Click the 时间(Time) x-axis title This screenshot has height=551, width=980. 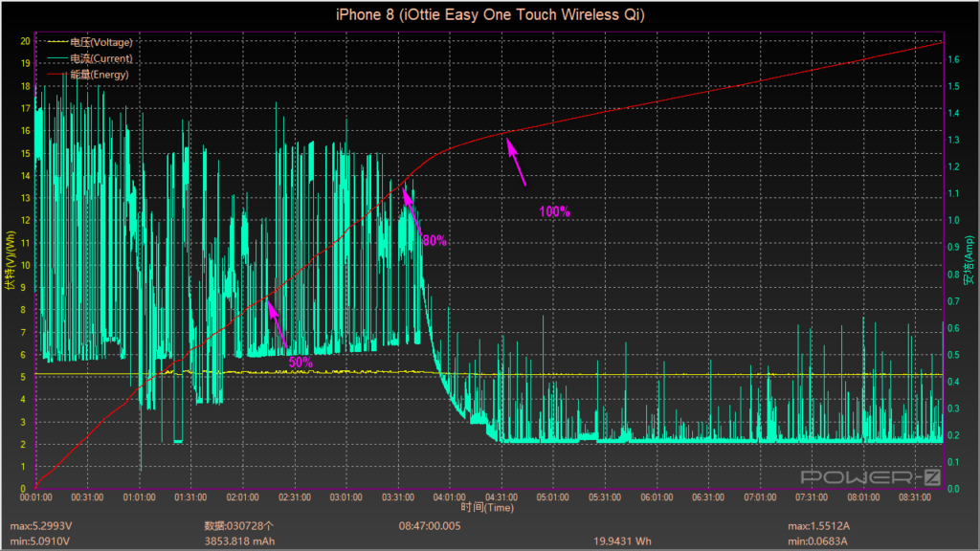click(487, 507)
